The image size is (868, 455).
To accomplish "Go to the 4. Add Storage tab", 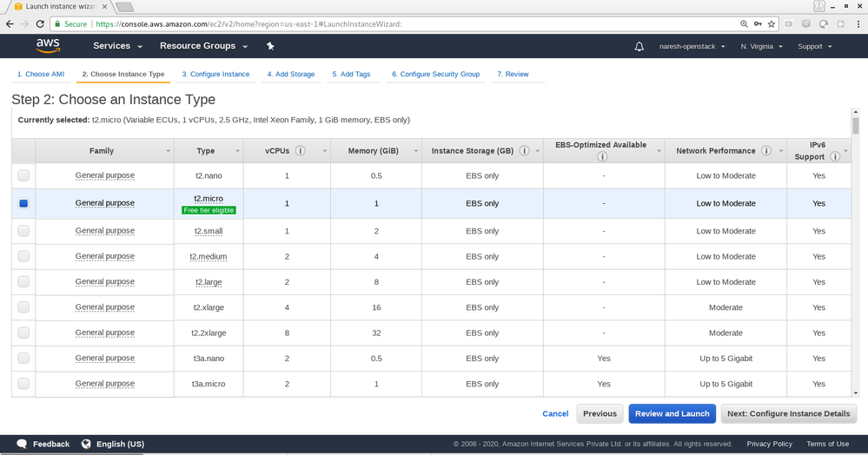I will coord(291,75).
